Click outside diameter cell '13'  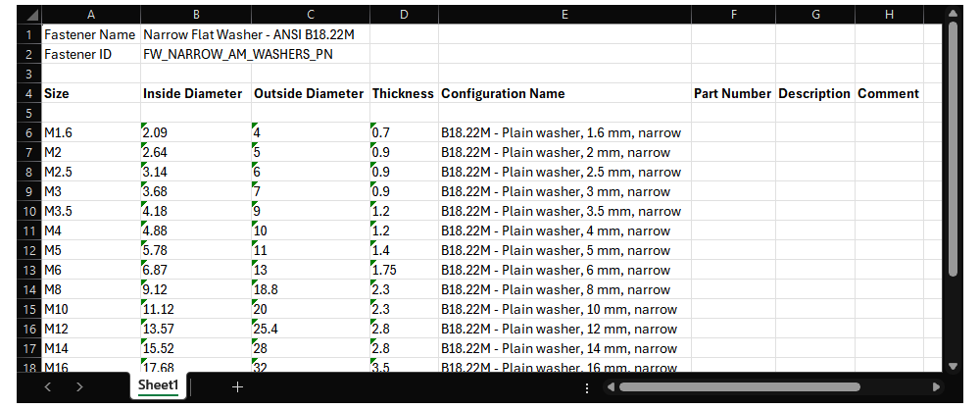(x=311, y=270)
